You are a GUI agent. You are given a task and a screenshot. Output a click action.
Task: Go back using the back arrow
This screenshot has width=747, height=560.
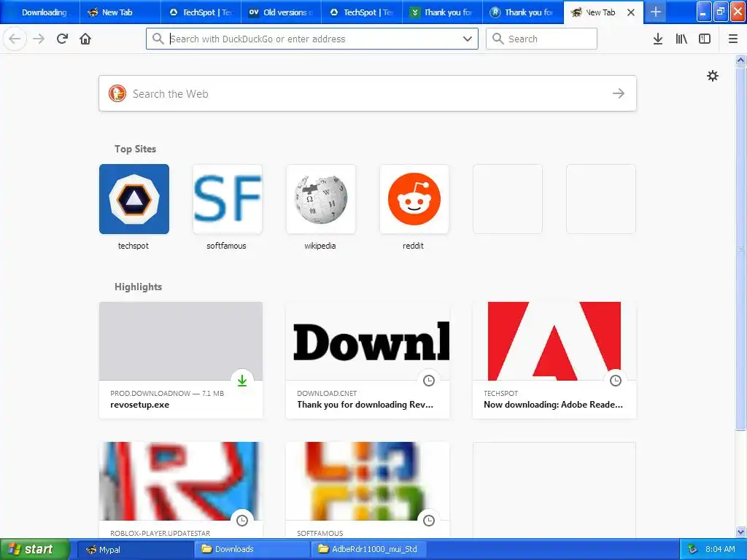(15, 39)
